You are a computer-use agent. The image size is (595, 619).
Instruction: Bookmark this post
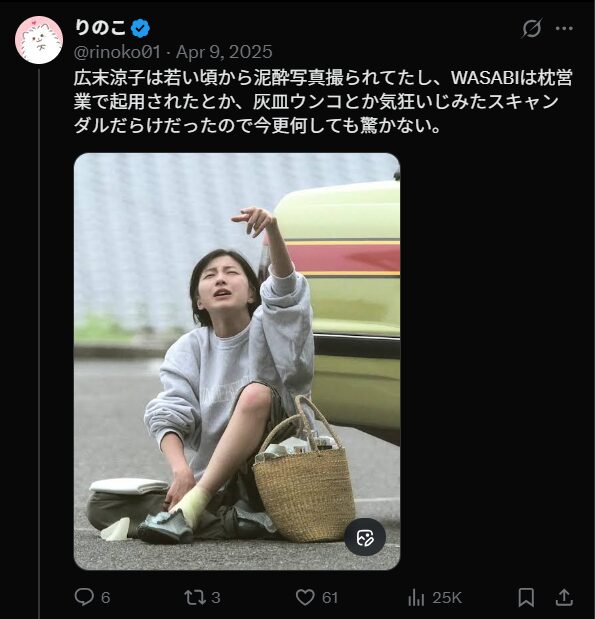(526, 597)
